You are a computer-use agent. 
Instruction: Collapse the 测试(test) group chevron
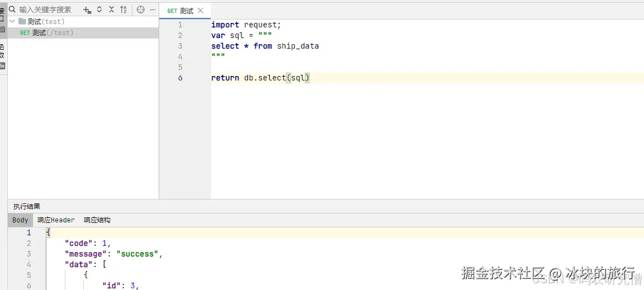pyautogui.click(x=12, y=21)
